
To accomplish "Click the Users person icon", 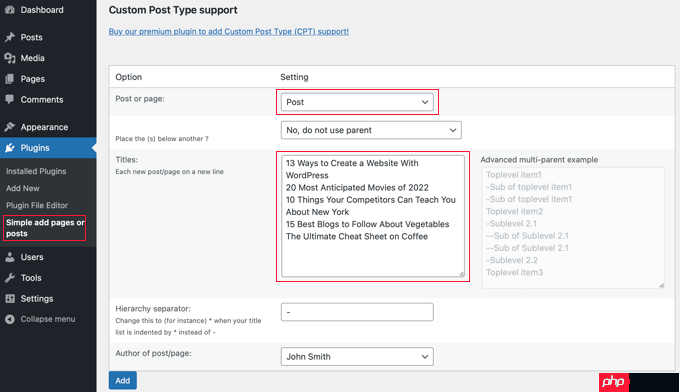I will [10, 257].
